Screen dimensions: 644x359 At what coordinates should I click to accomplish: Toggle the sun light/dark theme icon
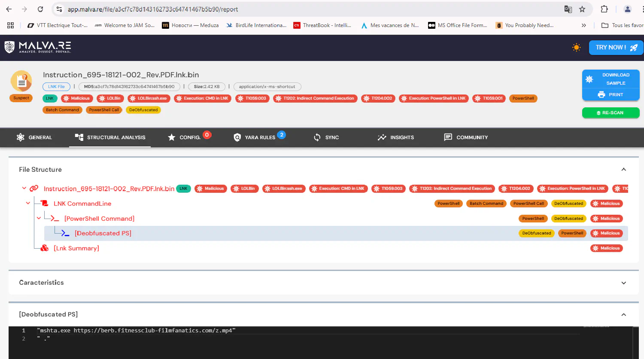(576, 48)
